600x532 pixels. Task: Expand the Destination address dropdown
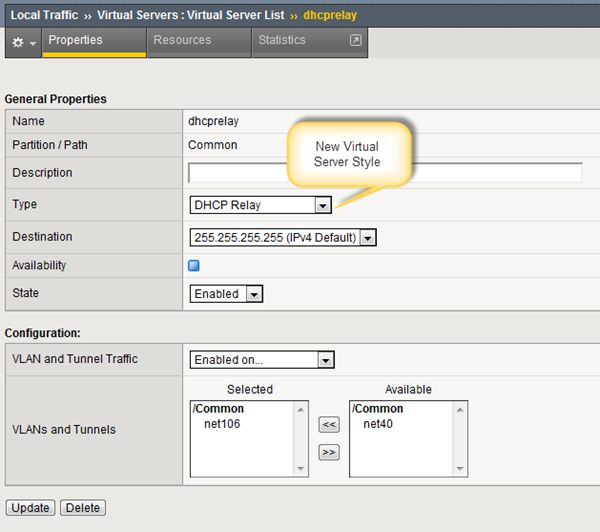pyautogui.click(x=283, y=238)
